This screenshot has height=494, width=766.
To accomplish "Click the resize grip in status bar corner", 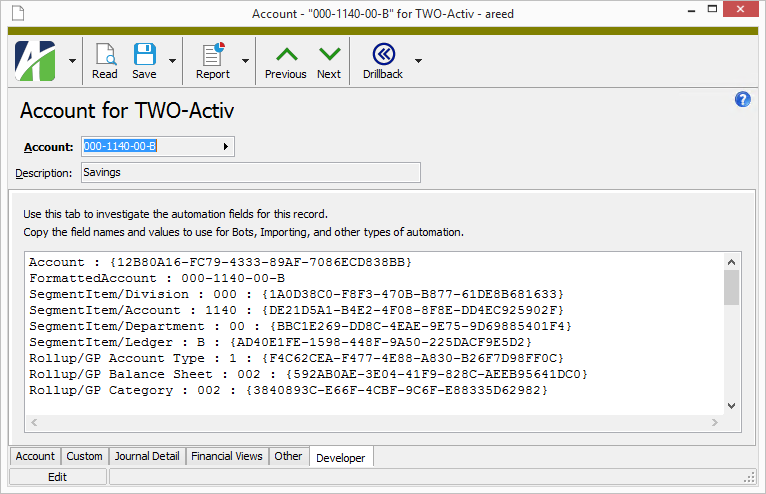I will tap(749, 478).
